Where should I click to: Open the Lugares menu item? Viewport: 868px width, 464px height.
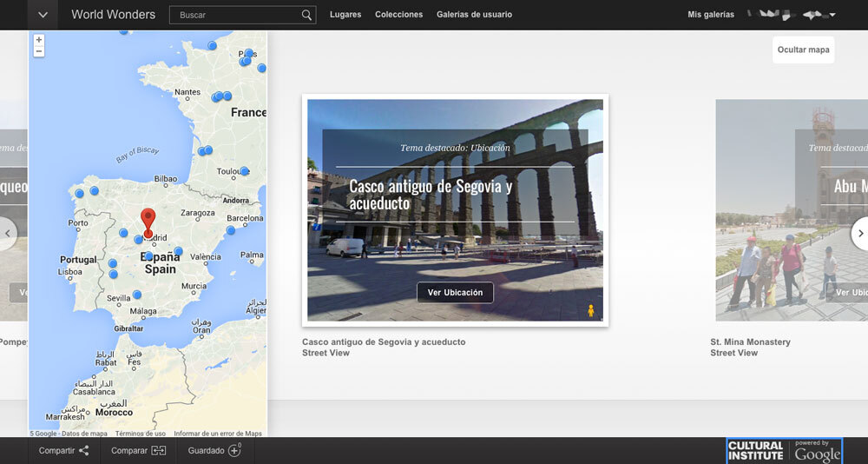345,15
